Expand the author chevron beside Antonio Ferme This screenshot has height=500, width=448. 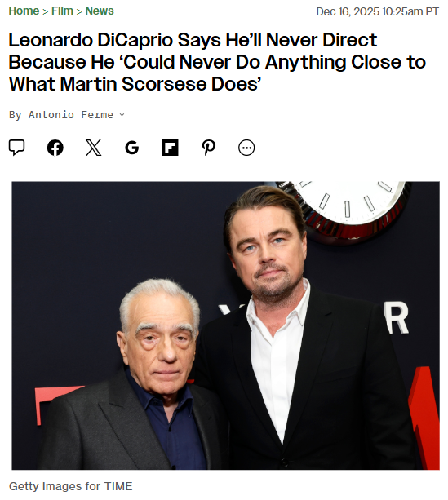(x=122, y=114)
